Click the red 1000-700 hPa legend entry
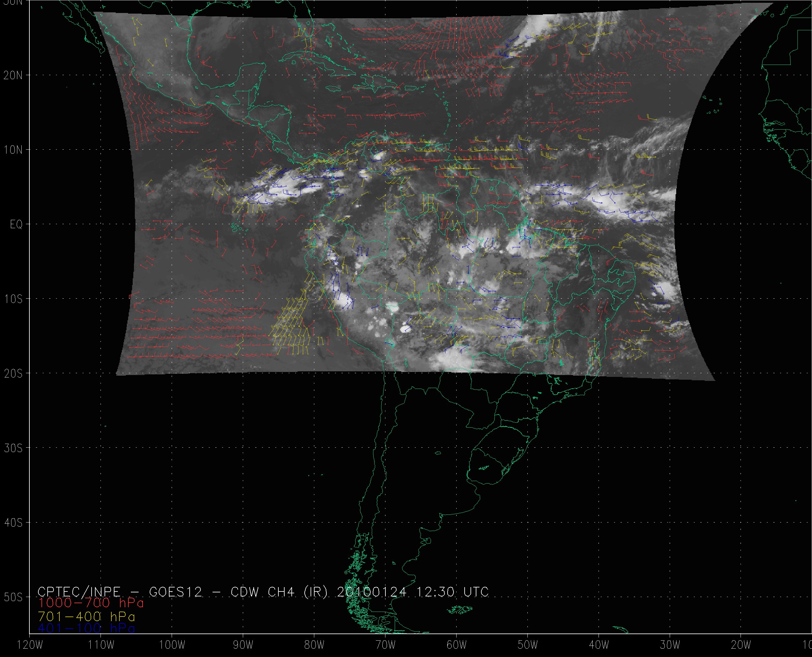The image size is (812, 657). pos(91,603)
